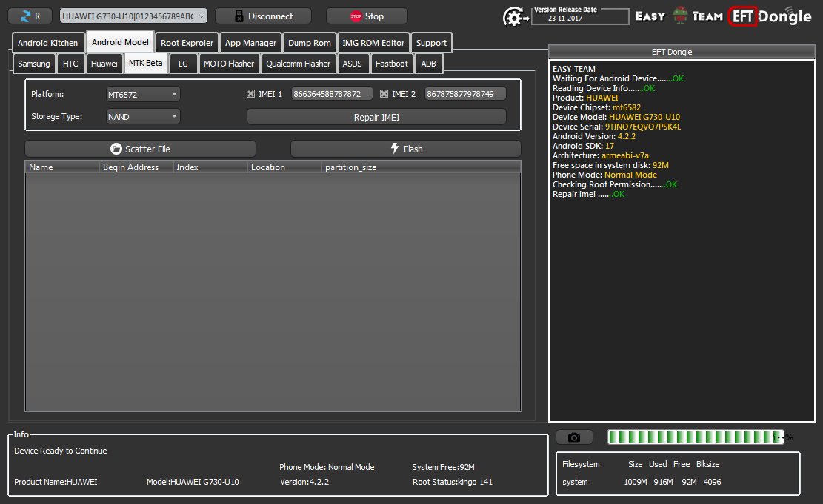Open the Root Exproler tab
The image size is (823, 504).
point(187,43)
